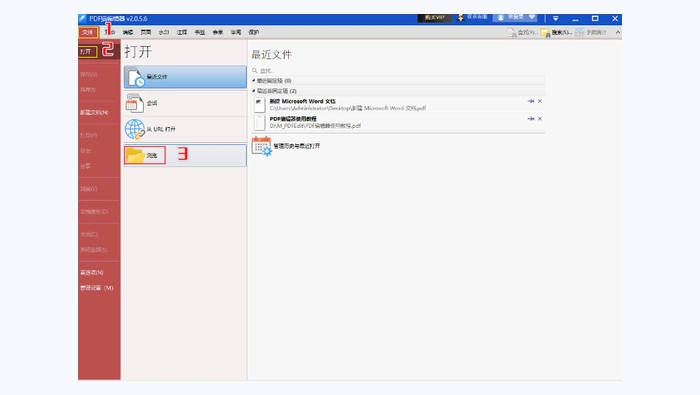Click the 会话 sessions icon

pyautogui.click(x=134, y=103)
